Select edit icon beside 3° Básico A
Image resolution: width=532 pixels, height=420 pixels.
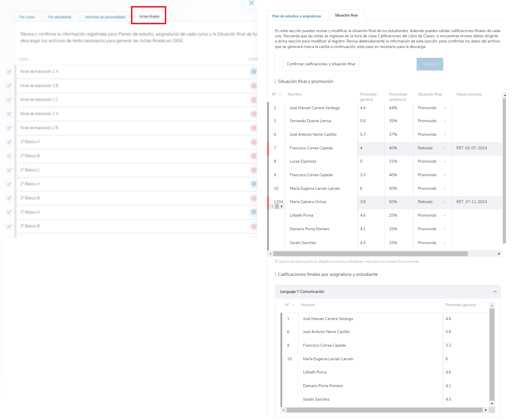(9, 212)
